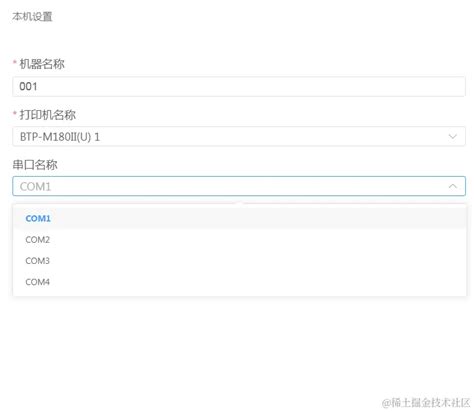Click the 机器名称 field label
The image size is (474, 412).
coord(42,64)
